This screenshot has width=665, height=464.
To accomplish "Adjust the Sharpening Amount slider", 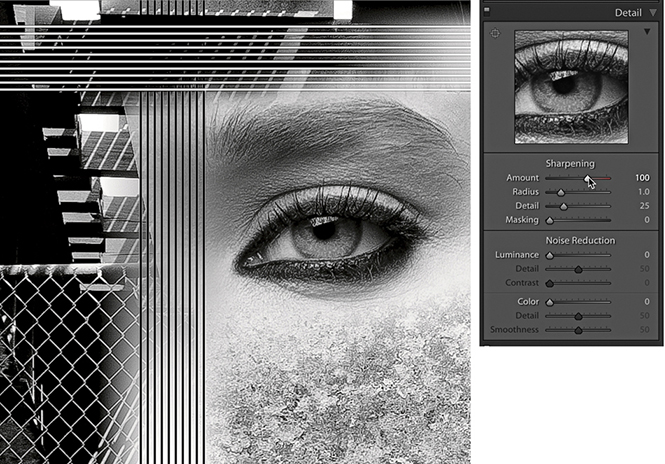I will click(x=587, y=179).
